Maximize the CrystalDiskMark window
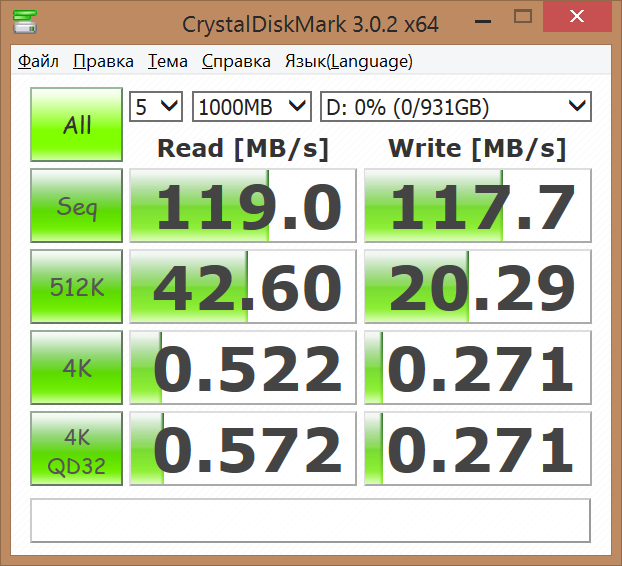The width and height of the screenshot is (622, 566). coord(522,17)
